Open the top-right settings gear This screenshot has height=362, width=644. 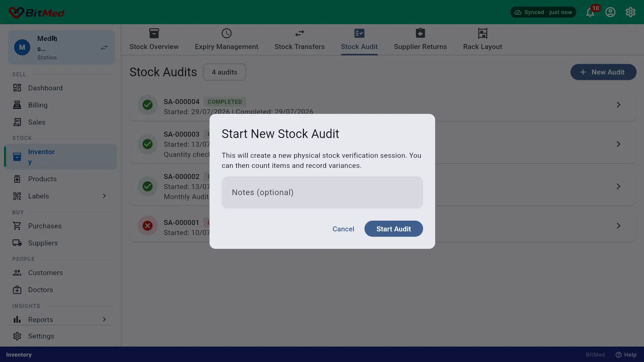pyautogui.click(x=630, y=12)
